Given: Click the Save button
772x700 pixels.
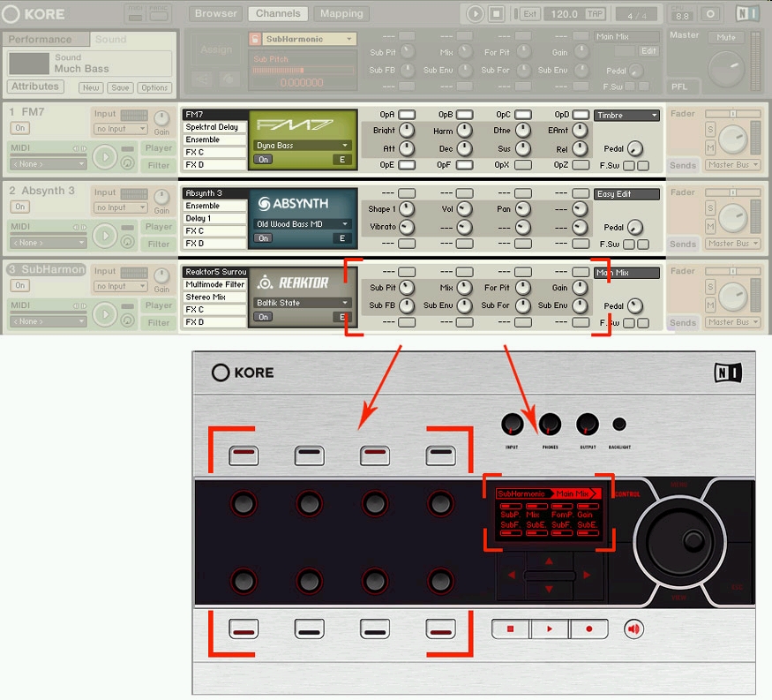Looking at the screenshot, I should (x=120, y=87).
